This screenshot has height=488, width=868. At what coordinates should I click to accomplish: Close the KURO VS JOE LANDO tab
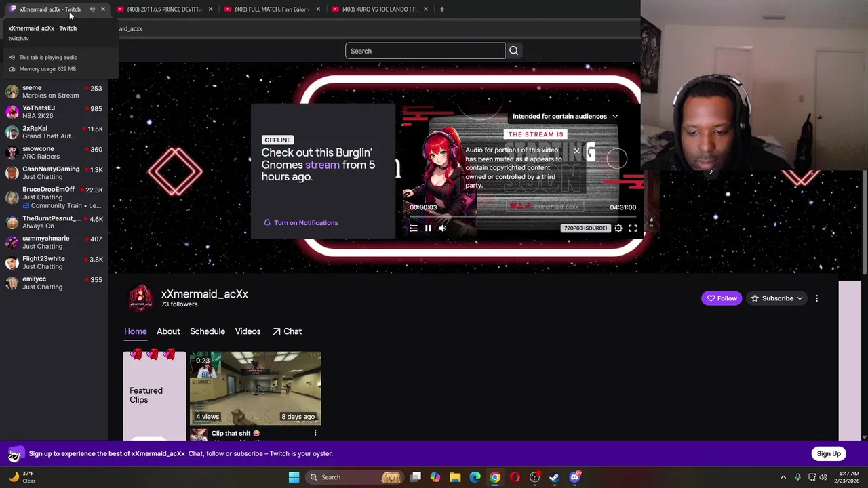(426, 9)
